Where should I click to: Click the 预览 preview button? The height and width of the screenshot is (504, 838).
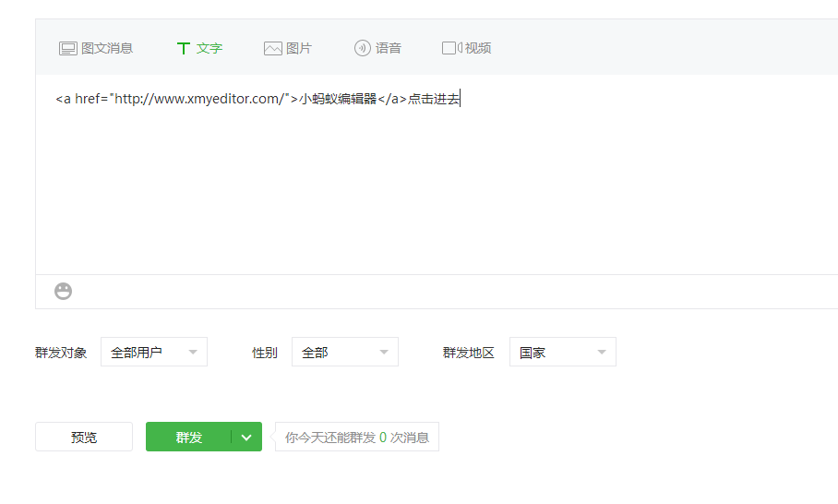pyautogui.click(x=84, y=437)
